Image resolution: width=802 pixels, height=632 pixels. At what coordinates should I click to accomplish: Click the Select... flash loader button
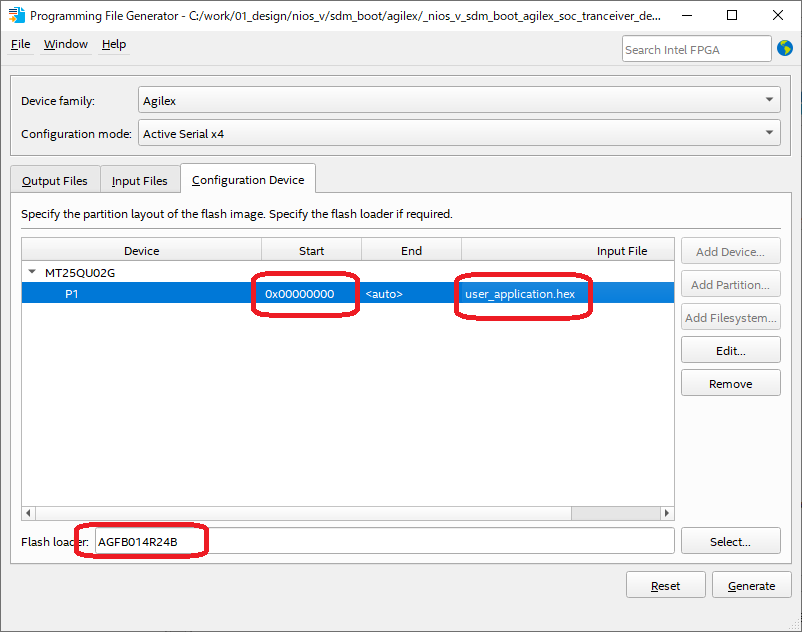click(730, 541)
